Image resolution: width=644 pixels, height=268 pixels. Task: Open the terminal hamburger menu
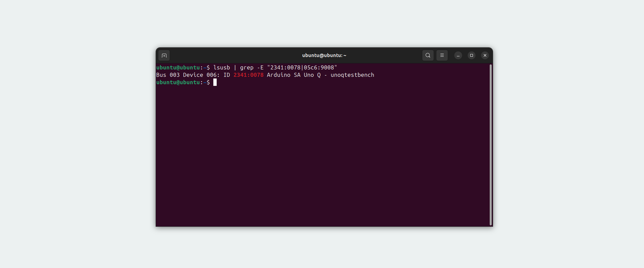(x=442, y=55)
